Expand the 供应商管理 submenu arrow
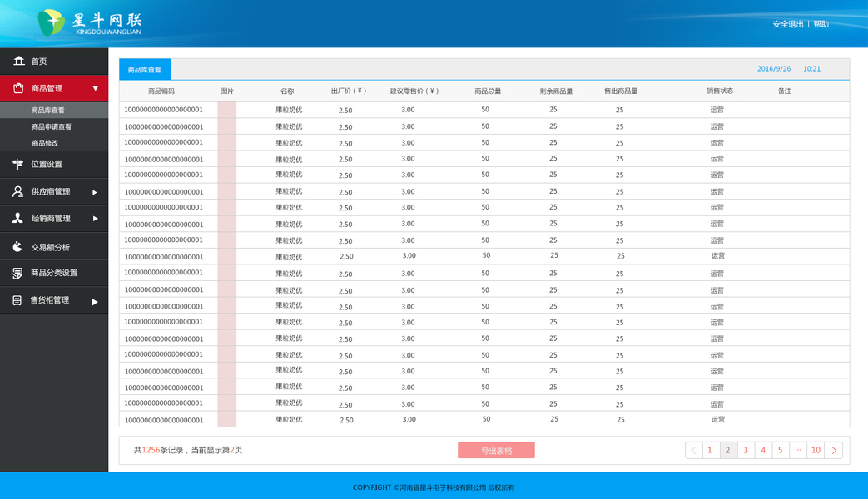Image resolution: width=868 pixels, height=499 pixels. click(95, 192)
